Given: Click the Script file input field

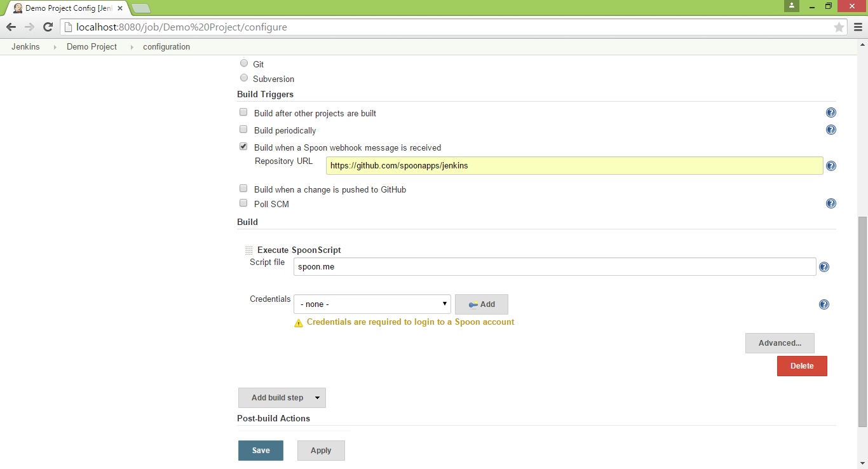Looking at the screenshot, I should tap(555, 267).
